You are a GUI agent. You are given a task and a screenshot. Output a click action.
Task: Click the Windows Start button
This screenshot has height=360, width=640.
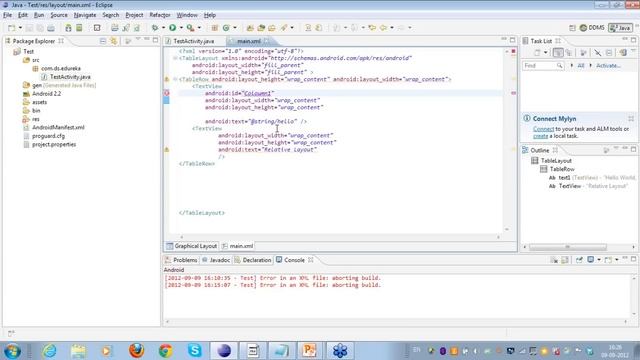click(12, 351)
